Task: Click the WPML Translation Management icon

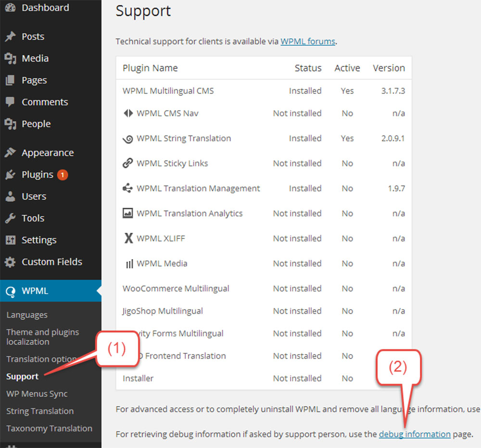Action: tap(127, 188)
